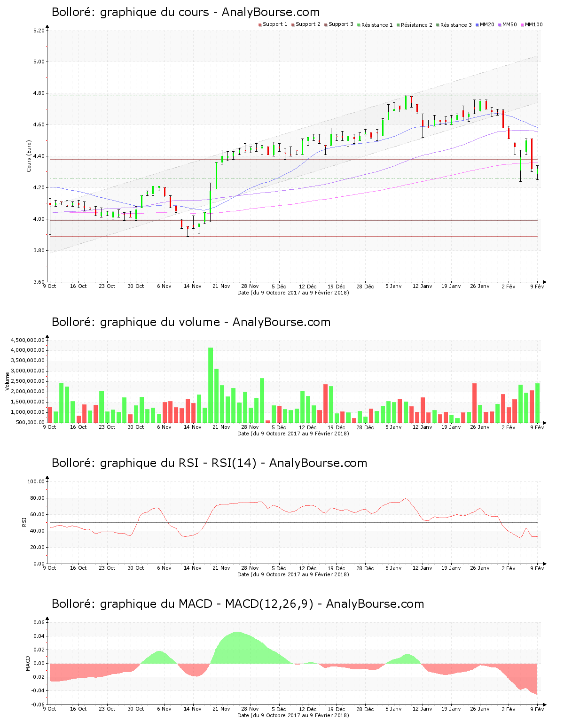Click the 60.00 value on RSI axis
The image size is (564, 728).
tap(37, 514)
